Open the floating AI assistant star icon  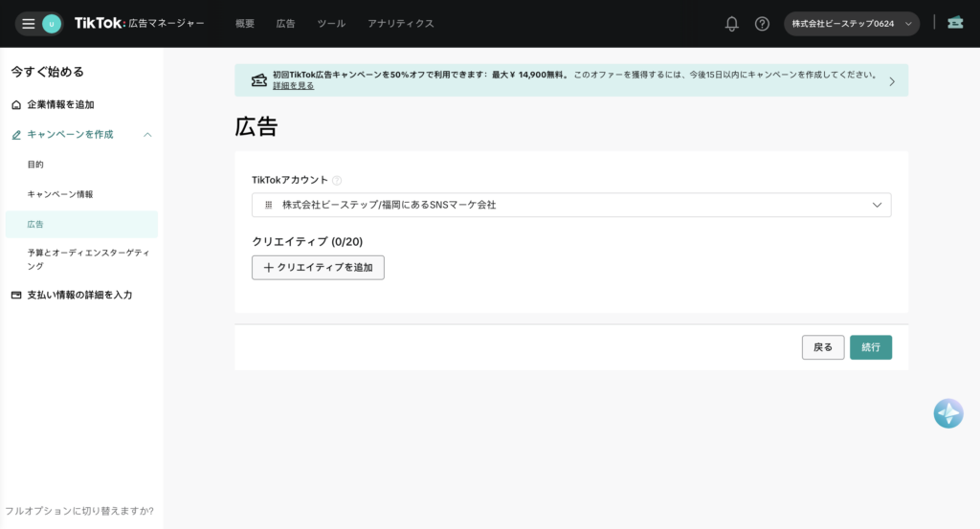tap(948, 413)
